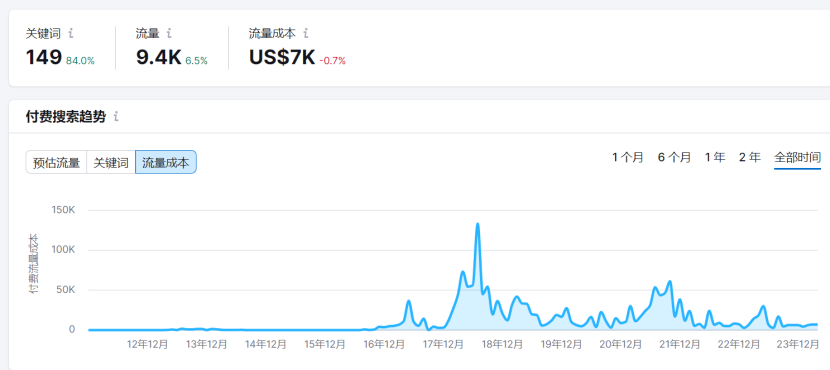This screenshot has height=370, width=830.
Task: Click the -0.7% cost change figure
Action: coord(332,61)
